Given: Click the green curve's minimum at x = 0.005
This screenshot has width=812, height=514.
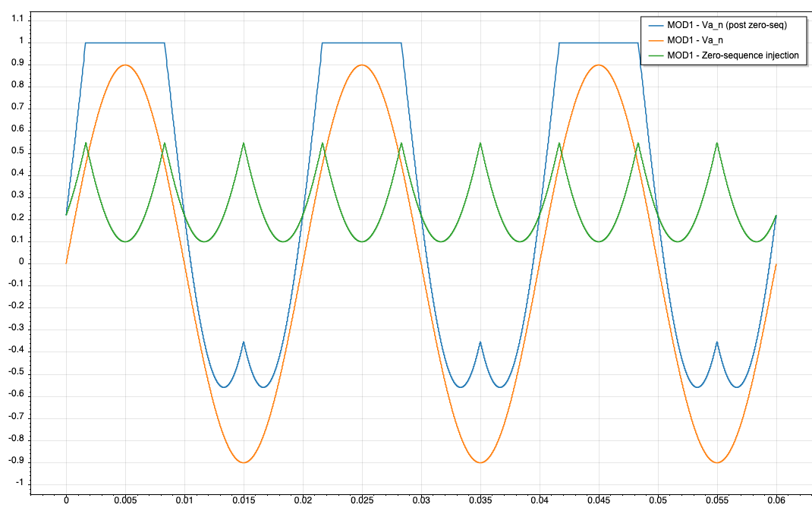Looking at the screenshot, I should pos(125,241).
